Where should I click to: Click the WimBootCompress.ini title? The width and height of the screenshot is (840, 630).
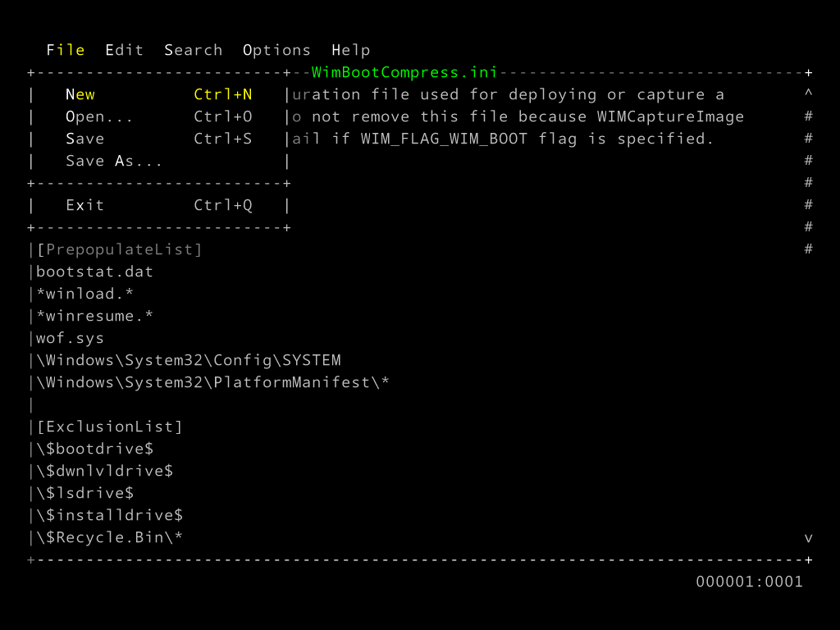pyautogui.click(x=404, y=72)
